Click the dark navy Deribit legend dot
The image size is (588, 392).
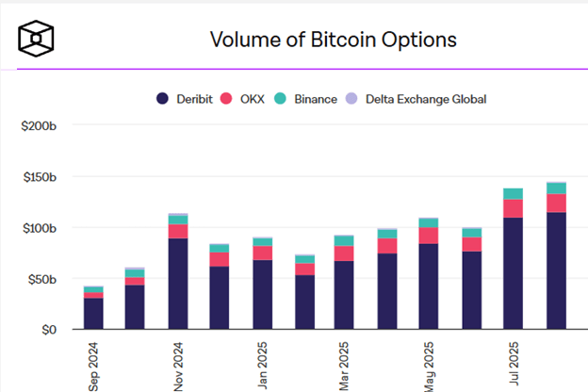[x=163, y=99]
